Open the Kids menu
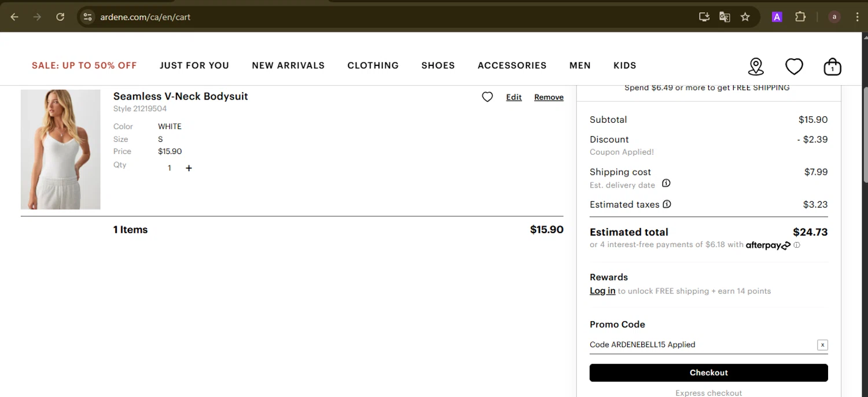Image resolution: width=868 pixels, height=397 pixels. [x=625, y=65]
